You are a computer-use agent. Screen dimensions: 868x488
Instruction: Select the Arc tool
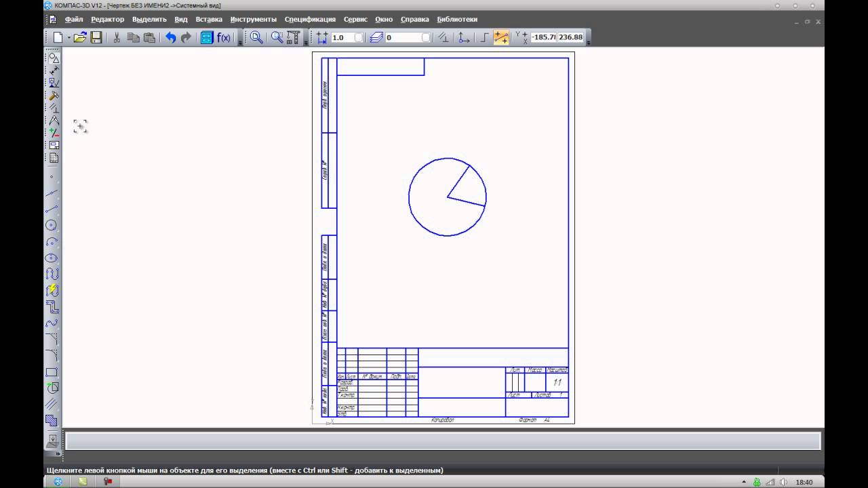(52, 242)
